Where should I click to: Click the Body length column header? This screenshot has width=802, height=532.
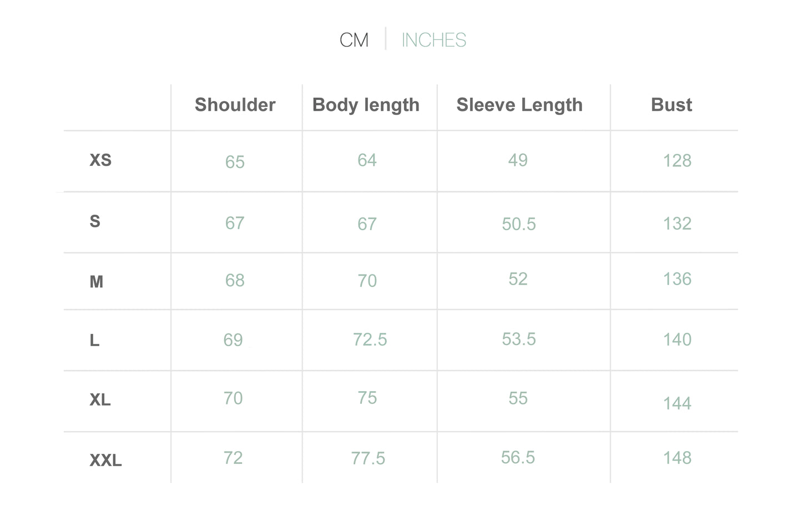366,105
